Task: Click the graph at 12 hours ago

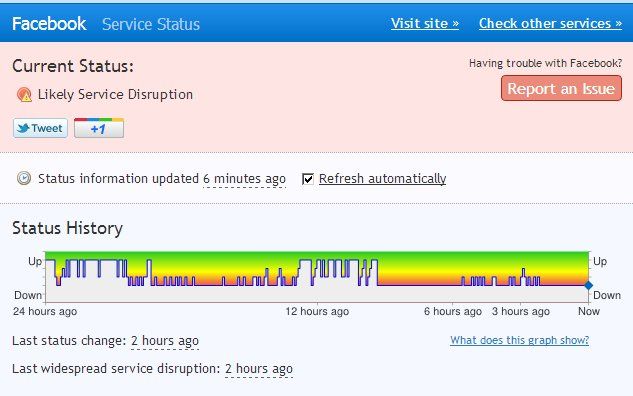Action: click(x=317, y=277)
